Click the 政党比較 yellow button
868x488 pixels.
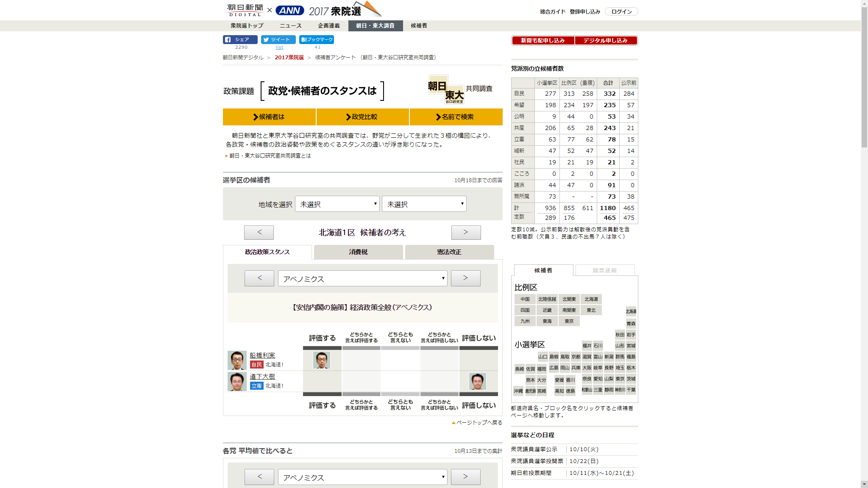coord(362,117)
